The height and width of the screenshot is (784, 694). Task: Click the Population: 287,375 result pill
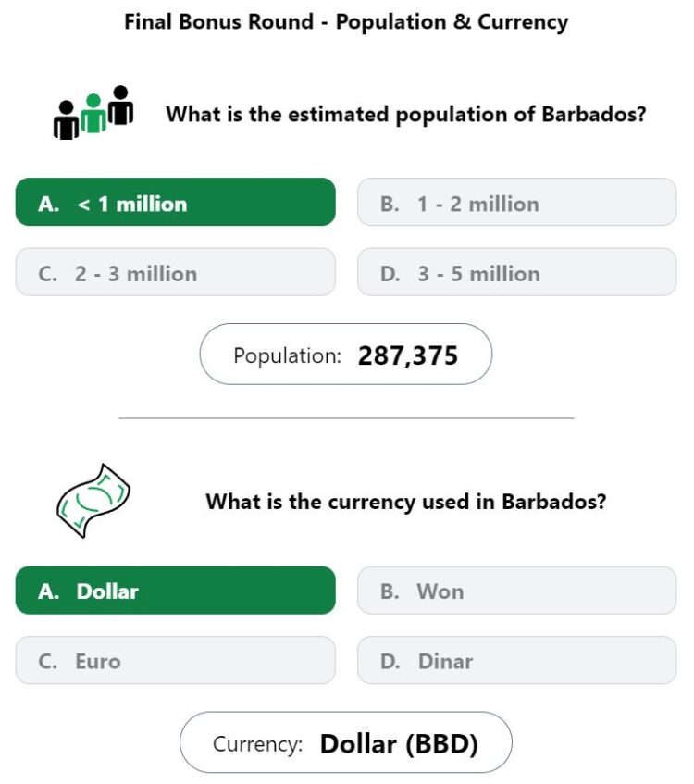[346, 354]
